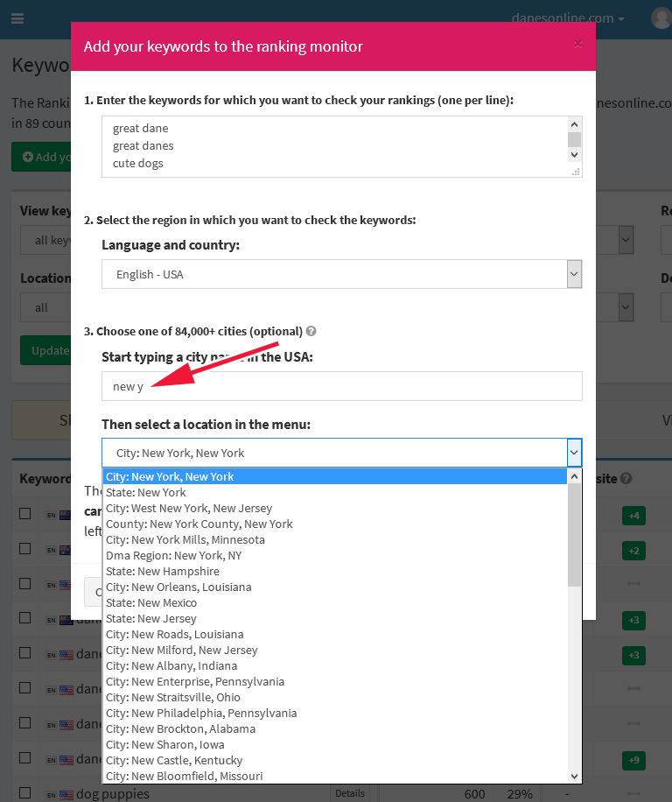Screen dimensions: 672x802
Task: Close the ranking monitor dialog with the X
Action: click(577, 43)
